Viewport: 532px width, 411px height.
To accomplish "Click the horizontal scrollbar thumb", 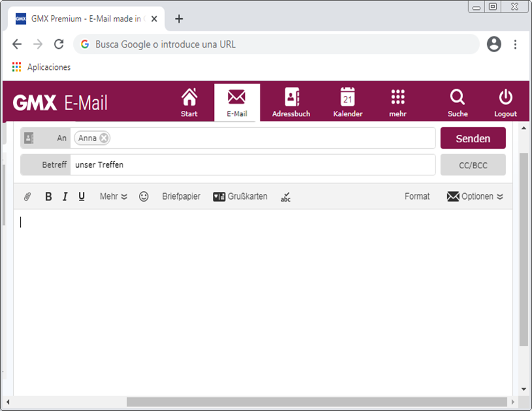I will click(317, 402).
